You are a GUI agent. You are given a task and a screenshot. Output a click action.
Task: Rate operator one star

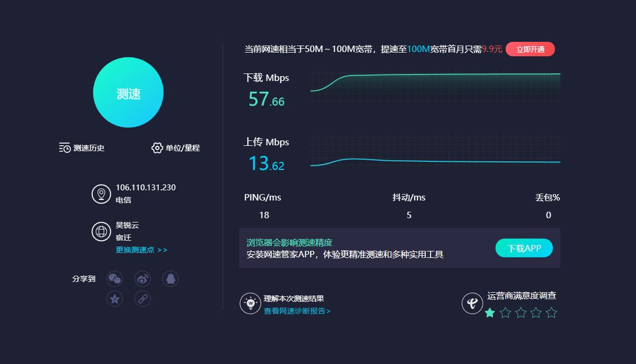click(490, 313)
